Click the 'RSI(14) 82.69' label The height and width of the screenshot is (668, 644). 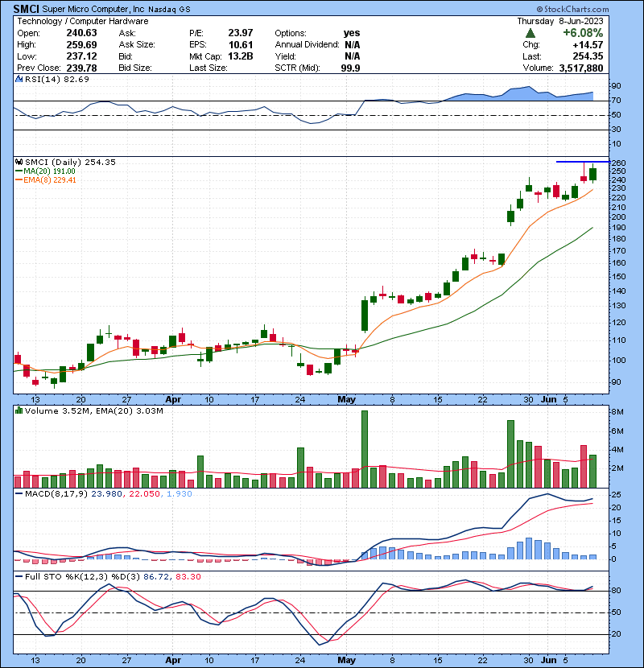56,79
